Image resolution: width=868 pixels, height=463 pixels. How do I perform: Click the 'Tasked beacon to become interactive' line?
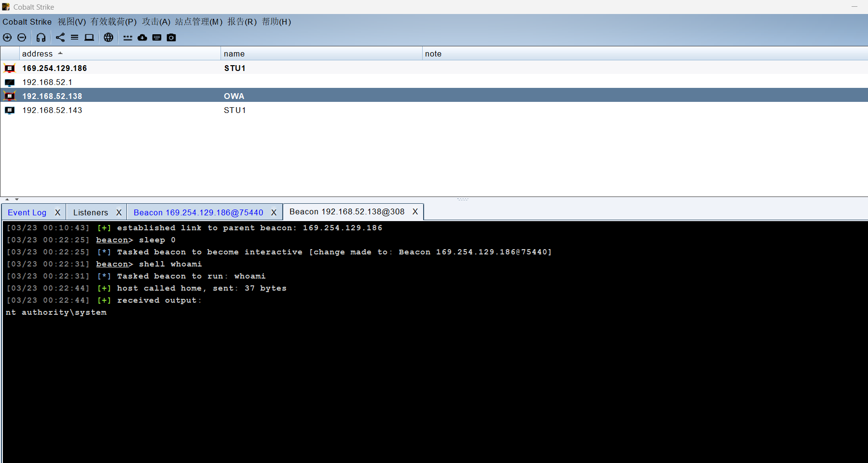(x=279, y=252)
